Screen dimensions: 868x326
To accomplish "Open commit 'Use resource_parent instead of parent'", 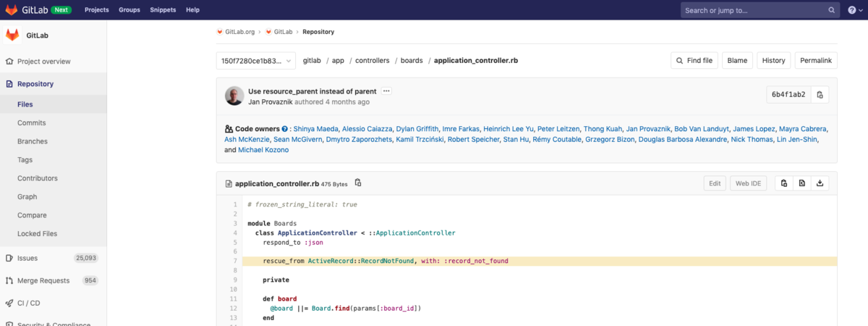I will [x=312, y=91].
